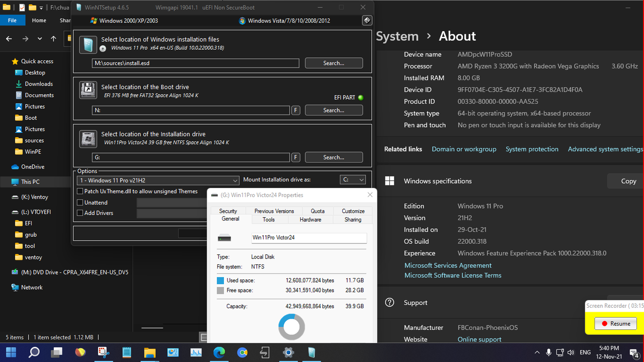Click Search for the Installation drive
Screen dimensions: 644x362
[334, 157]
